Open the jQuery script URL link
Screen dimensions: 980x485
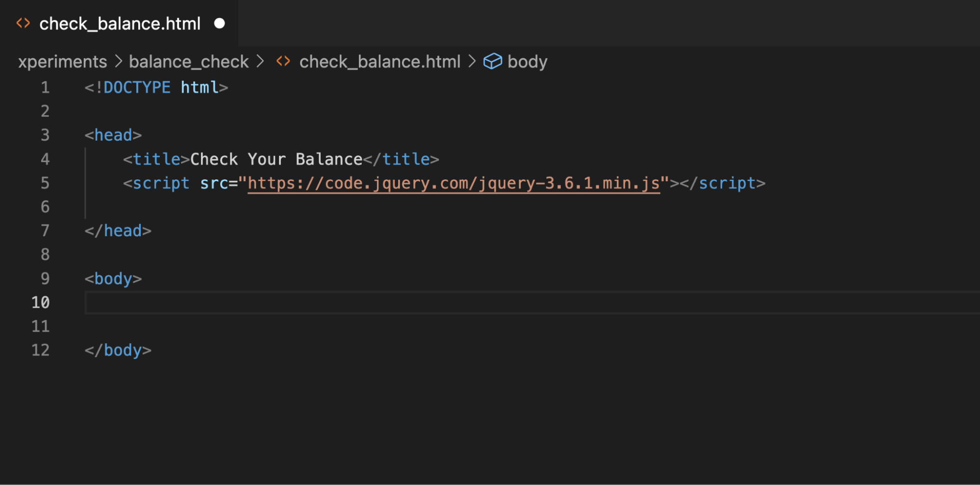tap(453, 183)
